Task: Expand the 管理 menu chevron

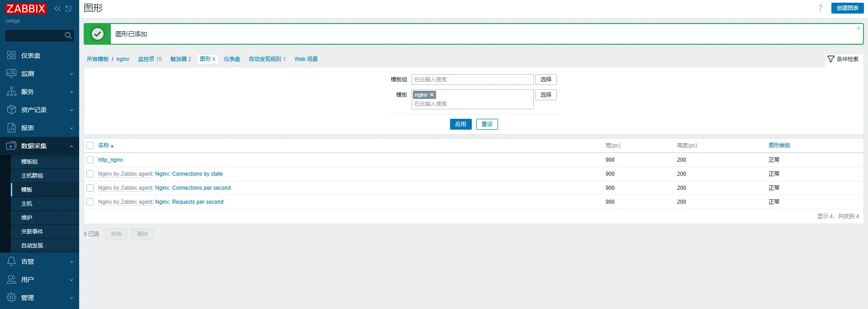Action: tap(71, 298)
